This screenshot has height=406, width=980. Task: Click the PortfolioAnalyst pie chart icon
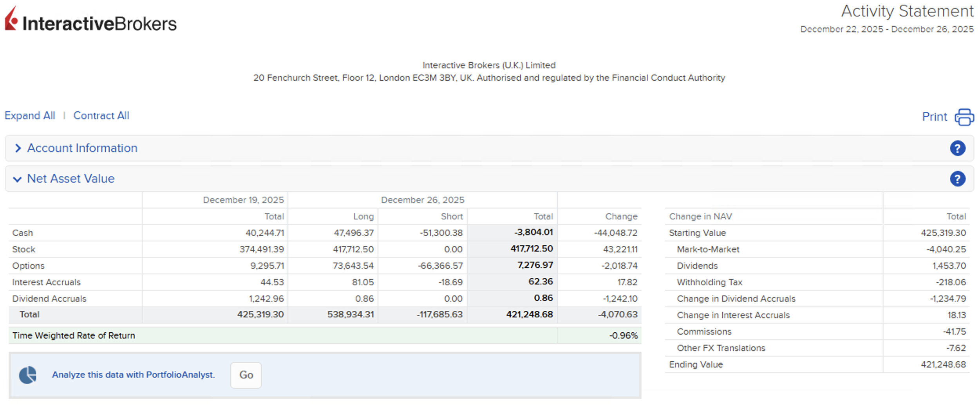point(28,375)
